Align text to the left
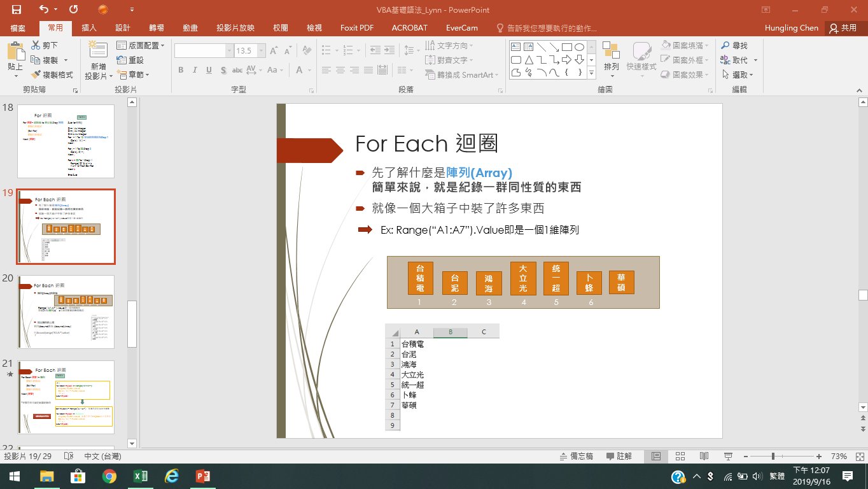 coord(326,70)
